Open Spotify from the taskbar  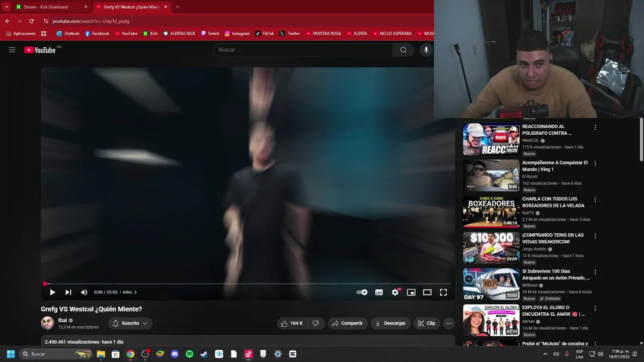click(189, 354)
